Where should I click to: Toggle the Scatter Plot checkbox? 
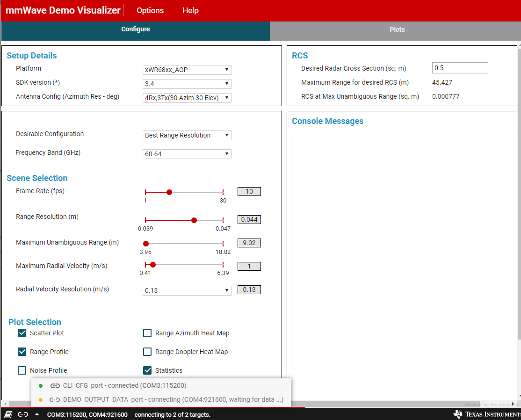pyautogui.click(x=22, y=333)
